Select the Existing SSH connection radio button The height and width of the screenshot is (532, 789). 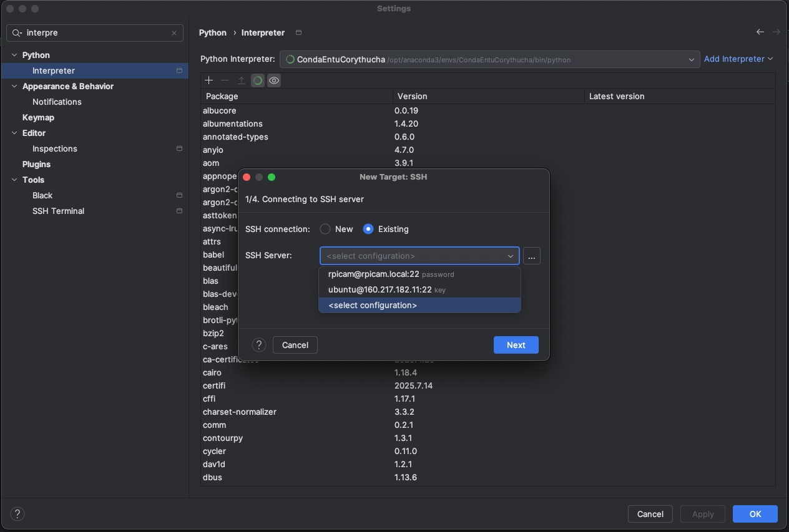point(368,229)
